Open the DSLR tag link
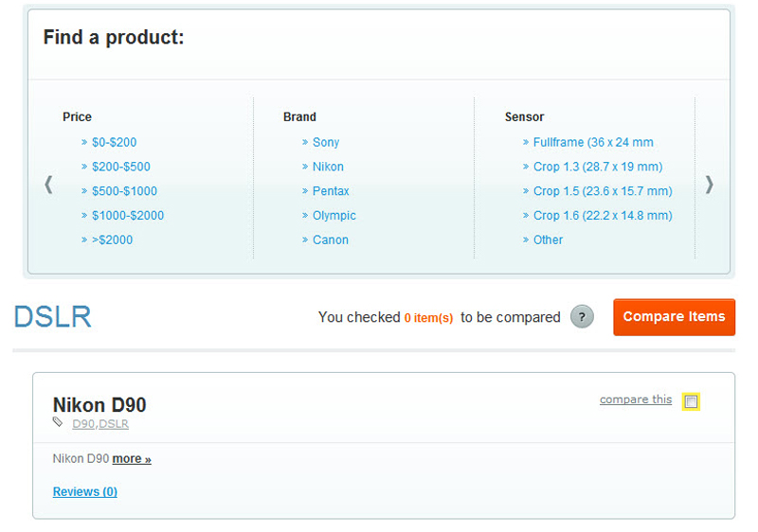The height and width of the screenshot is (532, 758). coord(114,424)
